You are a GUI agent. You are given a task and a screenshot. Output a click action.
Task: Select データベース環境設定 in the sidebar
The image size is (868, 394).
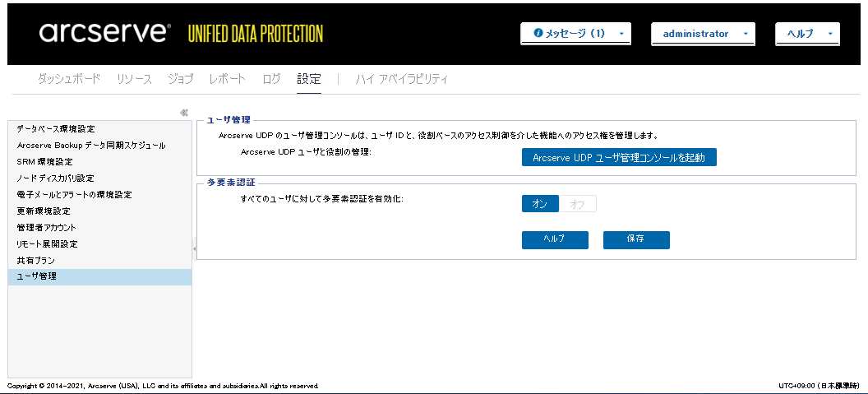[99, 129]
